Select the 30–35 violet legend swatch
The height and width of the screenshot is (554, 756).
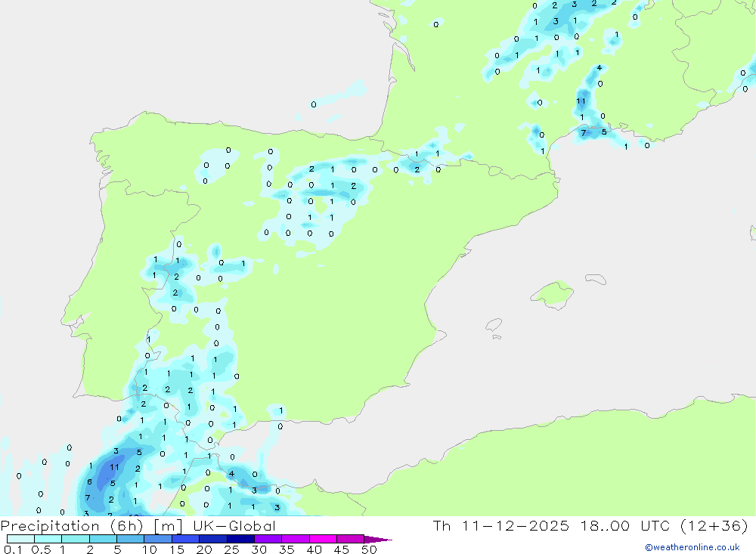[x=268, y=539]
